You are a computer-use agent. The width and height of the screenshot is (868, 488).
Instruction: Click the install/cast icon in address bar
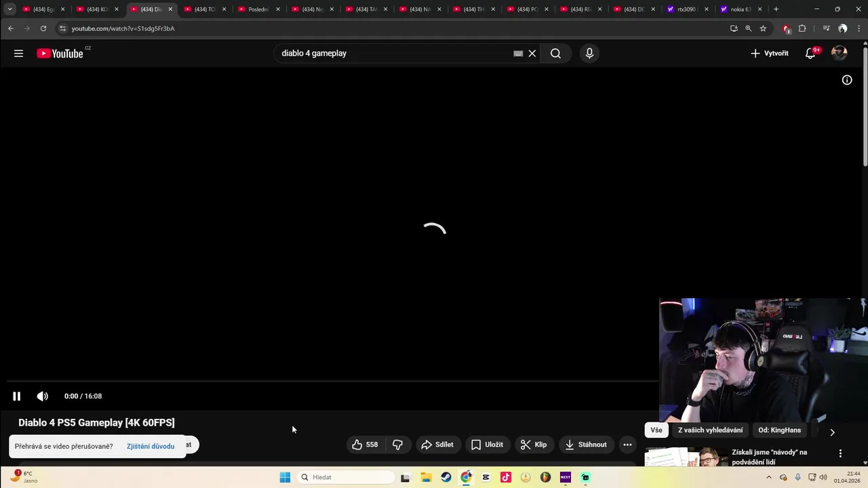pos(734,28)
